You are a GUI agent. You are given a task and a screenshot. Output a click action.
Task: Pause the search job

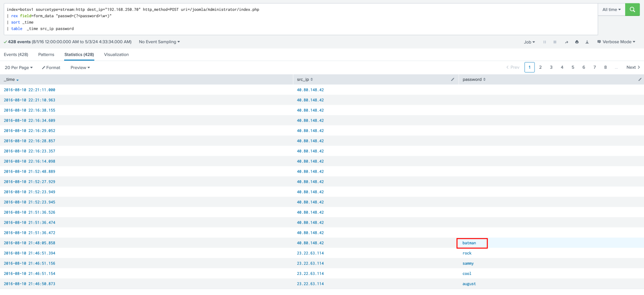(x=545, y=42)
